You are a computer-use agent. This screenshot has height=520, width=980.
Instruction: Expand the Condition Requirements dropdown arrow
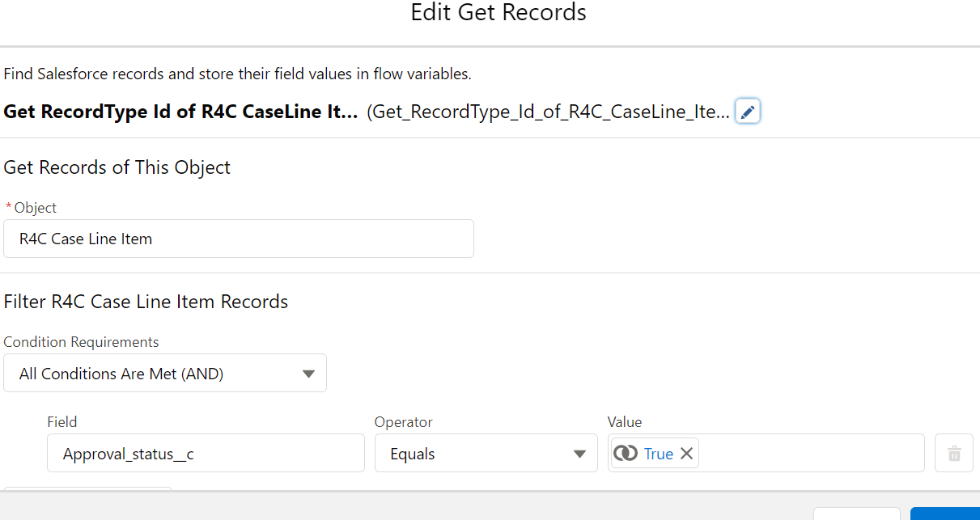(x=308, y=374)
